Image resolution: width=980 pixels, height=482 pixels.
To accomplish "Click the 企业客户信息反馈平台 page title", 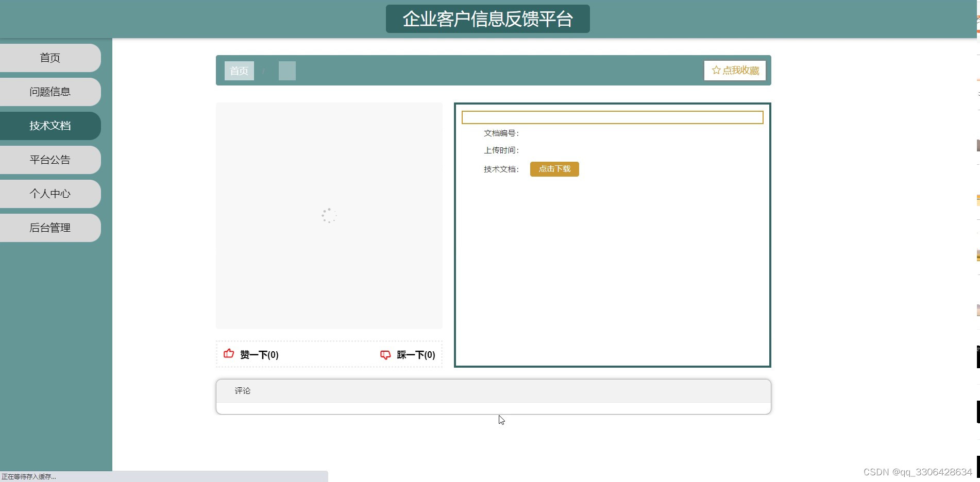I will (x=487, y=19).
